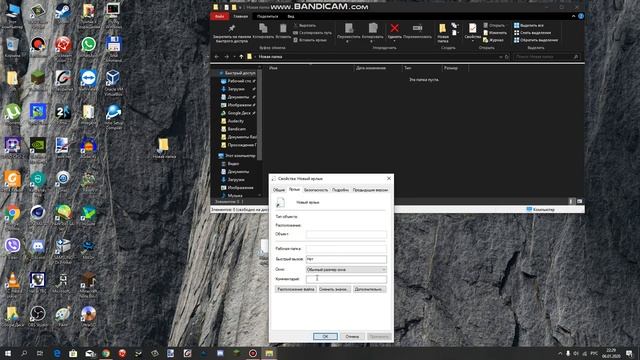Screen dimensions: 640x360
Task: Pin folder to Quick access (Закрепить на панели)
Action: (231, 33)
